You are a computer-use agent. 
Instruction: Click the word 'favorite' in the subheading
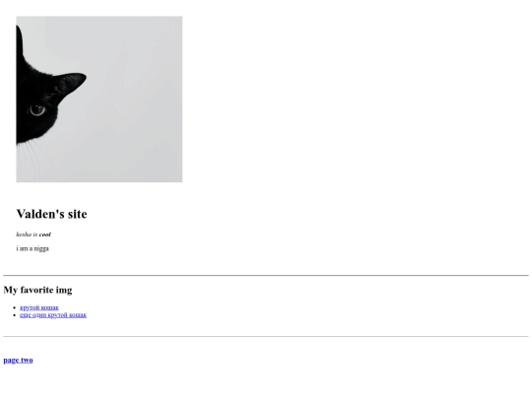click(x=36, y=290)
